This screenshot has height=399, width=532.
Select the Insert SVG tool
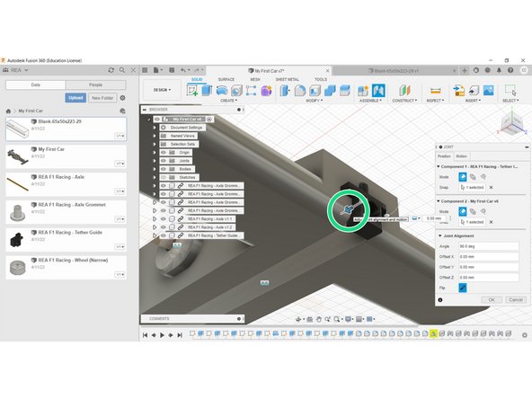(474, 91)
